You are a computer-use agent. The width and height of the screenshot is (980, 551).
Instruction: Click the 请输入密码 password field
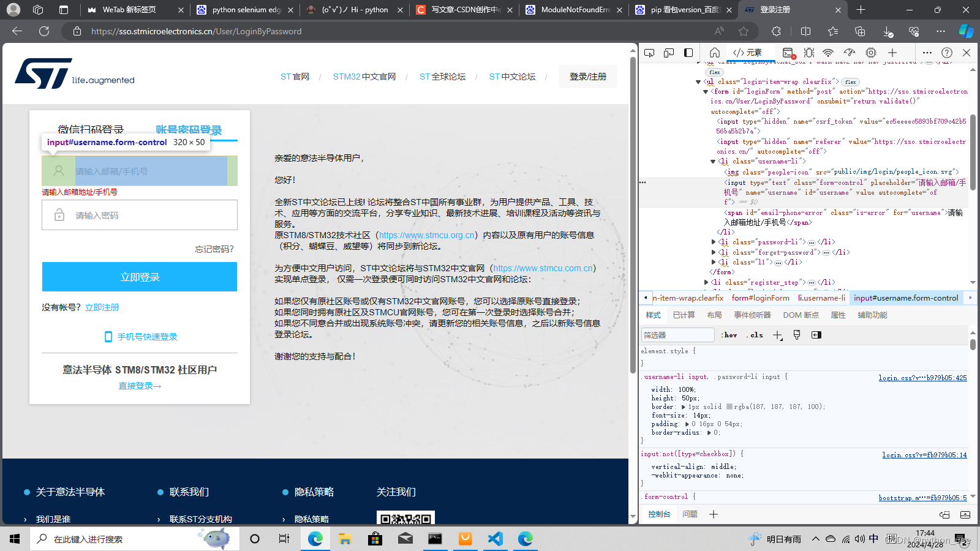coord(140,215)
